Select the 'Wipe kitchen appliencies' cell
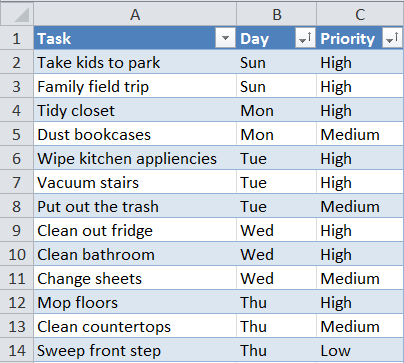The image size is (404, 363). point(135,158)
